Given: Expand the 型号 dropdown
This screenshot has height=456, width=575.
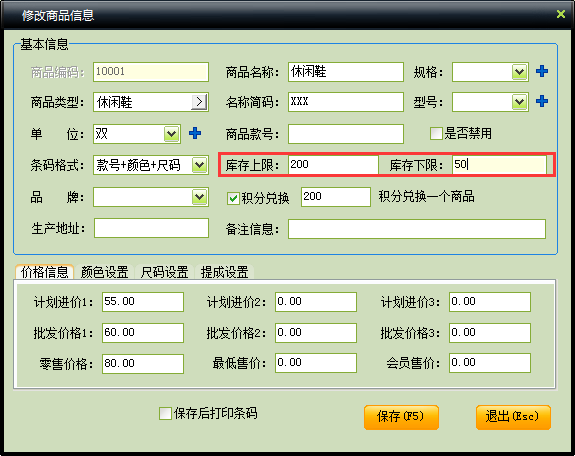Looking at the screenshot, I should [x=519, y=102].
